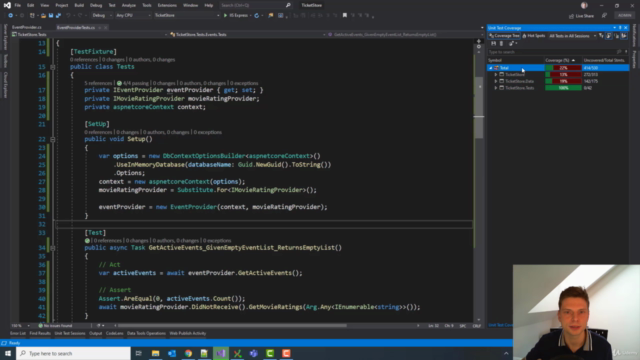Switch to the Hot Spots view
The height and width of the screenshot is (360, 640).
(533, 36)
